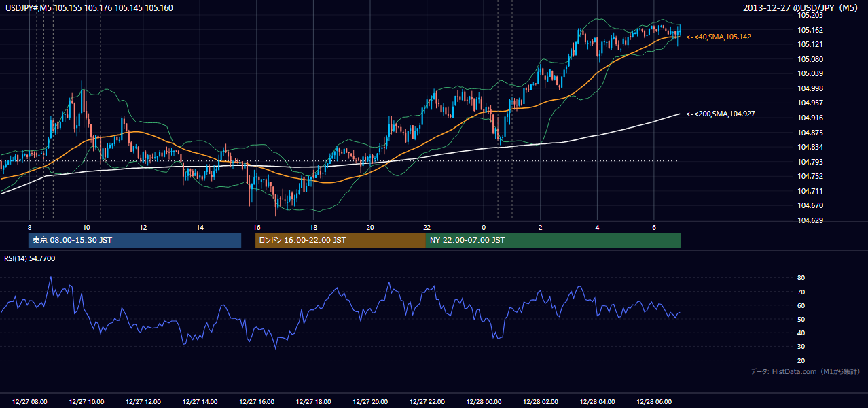
Task: Click hour label 16 under price chart
Action: 257,227
